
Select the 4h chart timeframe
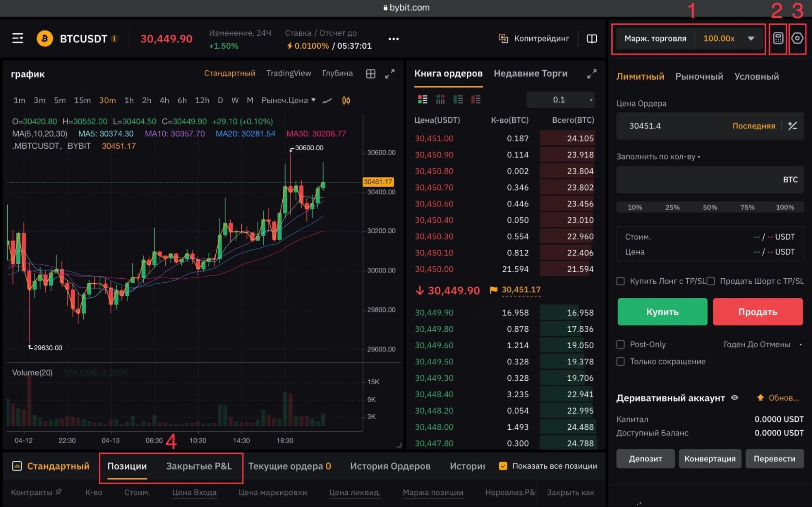point(164,100)
